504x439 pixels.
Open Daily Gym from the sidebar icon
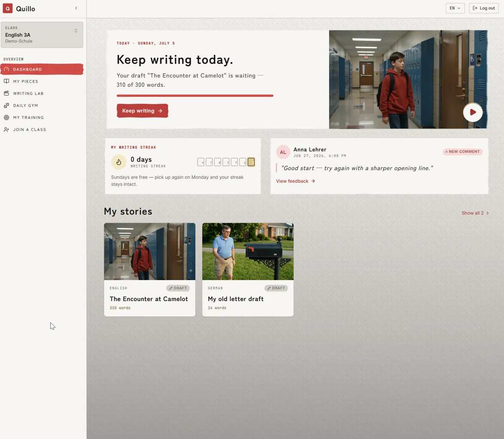[x=6, y=105]
